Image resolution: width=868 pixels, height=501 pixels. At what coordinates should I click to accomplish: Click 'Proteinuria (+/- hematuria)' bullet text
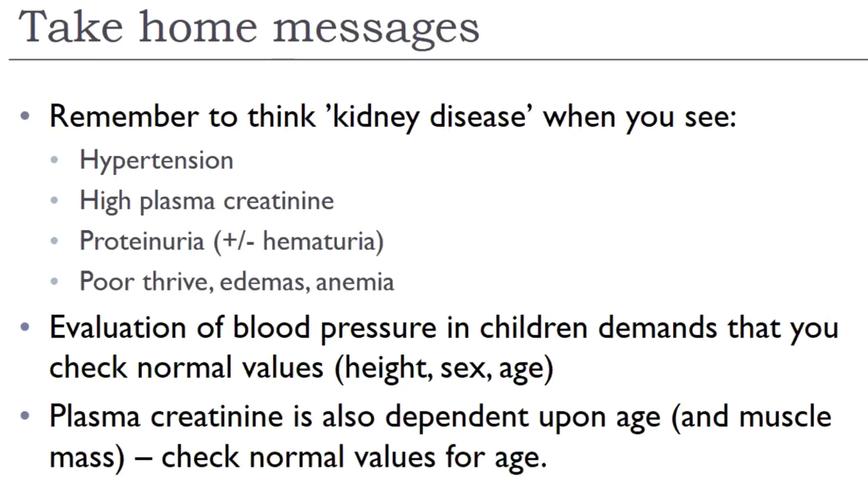click(232, 241)
